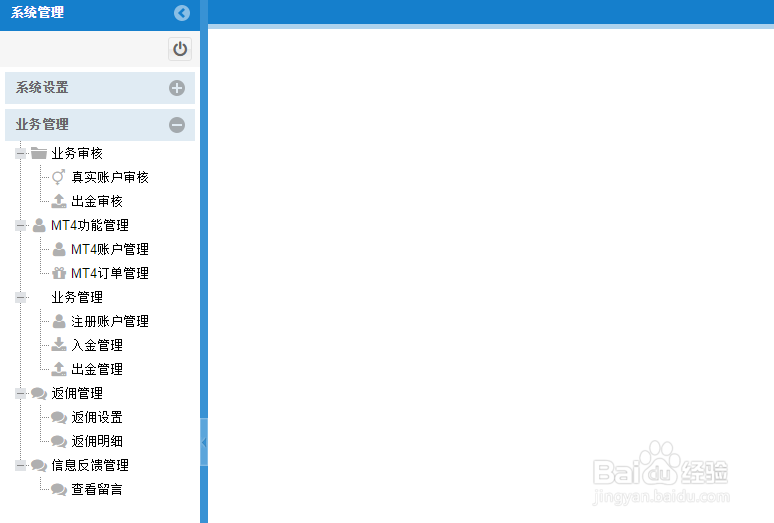
Task: Collapse the 业务审核 tree node
Action: (x=21, y=153)
